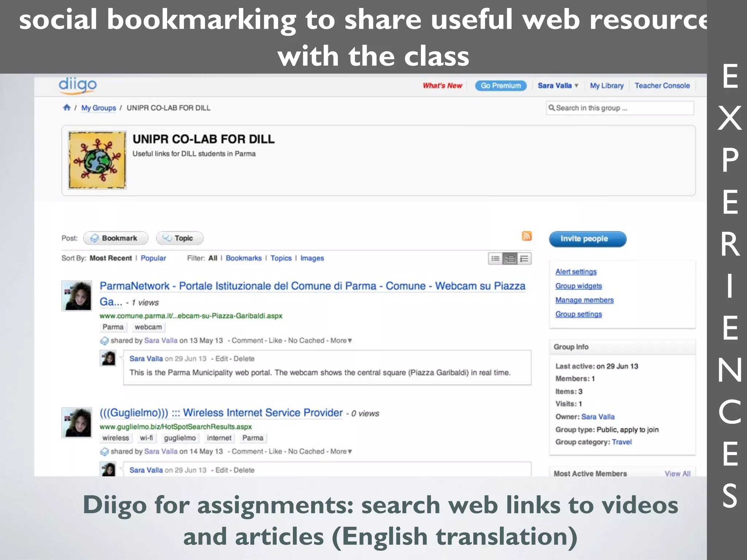The height and width of the screenshot is (560, 747).
Task: Open Sara Valla account dropdown
Action: [x=558, y=86]
